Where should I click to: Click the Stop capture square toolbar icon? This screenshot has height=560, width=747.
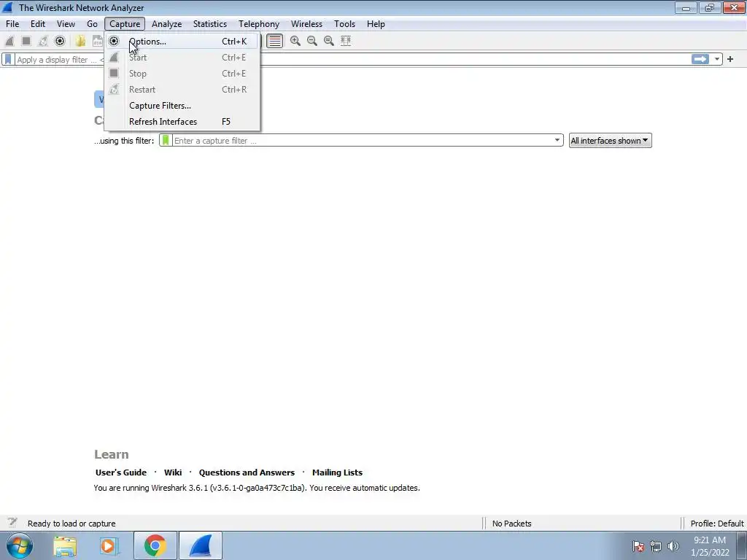coord(26,41)
